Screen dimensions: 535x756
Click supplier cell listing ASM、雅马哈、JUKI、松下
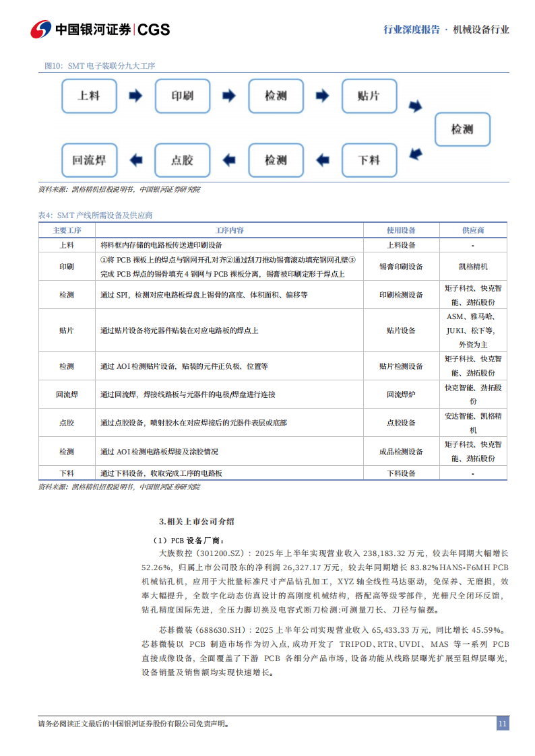473,331
